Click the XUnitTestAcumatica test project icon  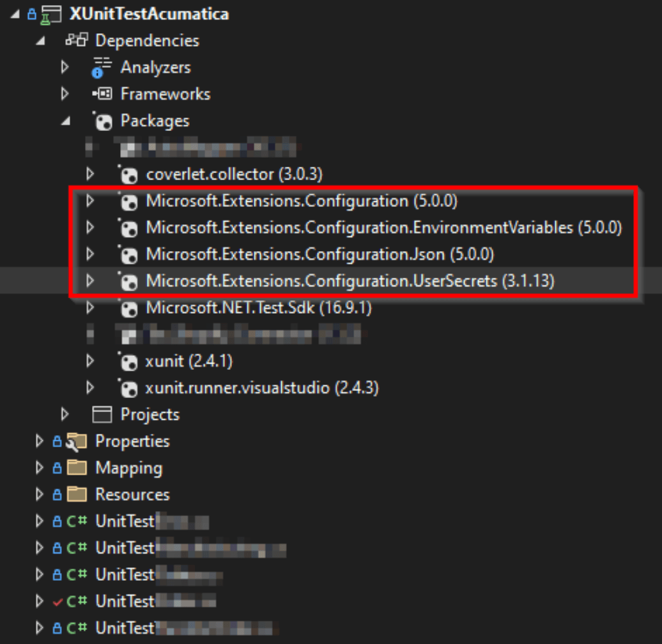51,15
